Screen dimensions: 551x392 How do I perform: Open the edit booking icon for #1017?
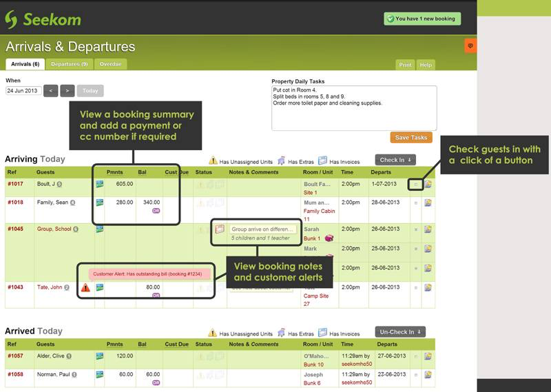[428, 184]
